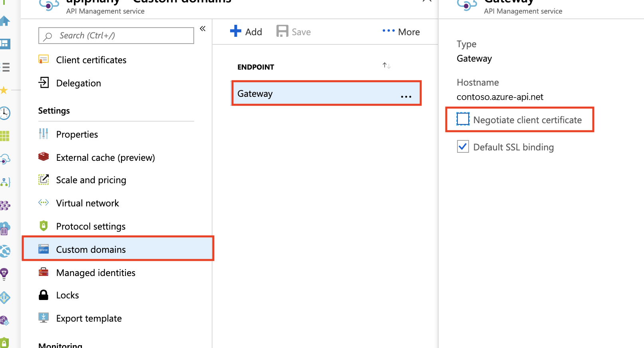Open Custom domains in settings menu

(x=91, y=250)
